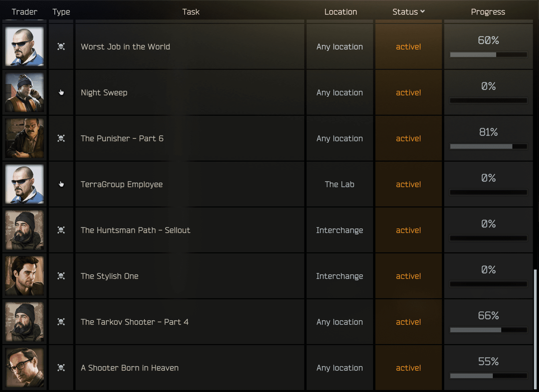Click the hand pickup icon for Night Sweep
Image resolution: width=539 pixels, height=392 pixels.
(61, 92)
